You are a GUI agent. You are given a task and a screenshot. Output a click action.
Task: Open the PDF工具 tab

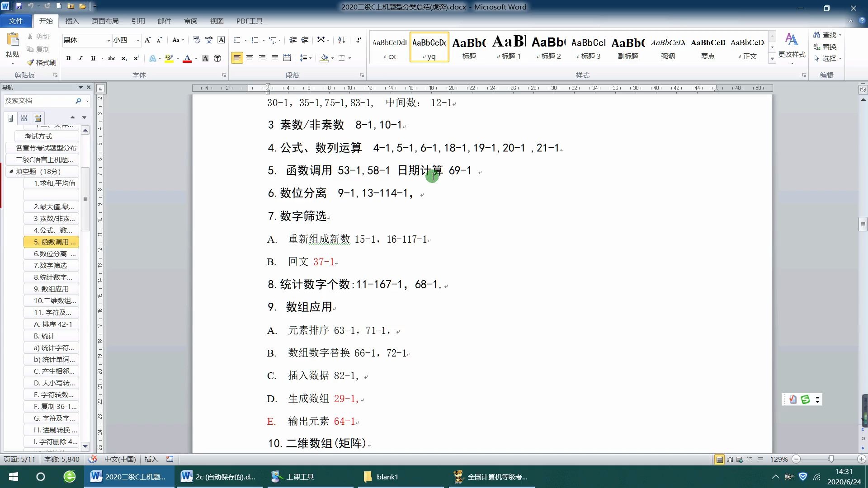pyautogui.click(x=249, y=21)
